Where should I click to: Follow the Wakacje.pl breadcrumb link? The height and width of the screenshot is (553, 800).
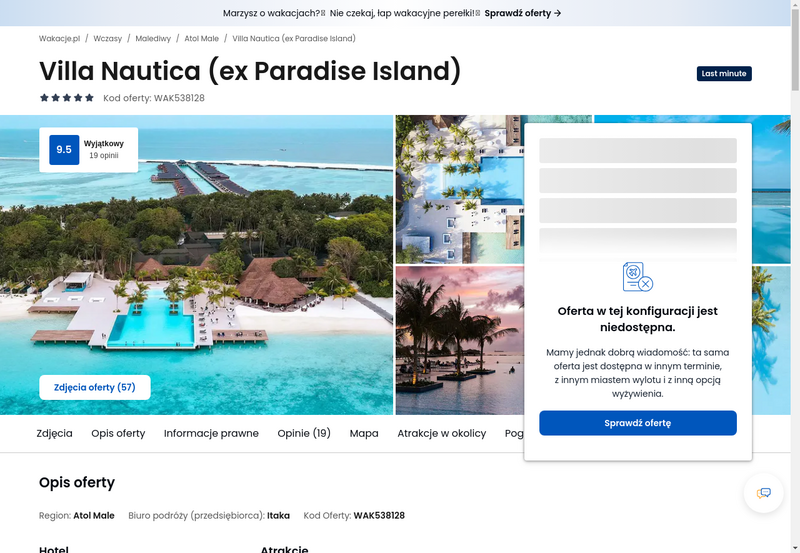[60, 38]
